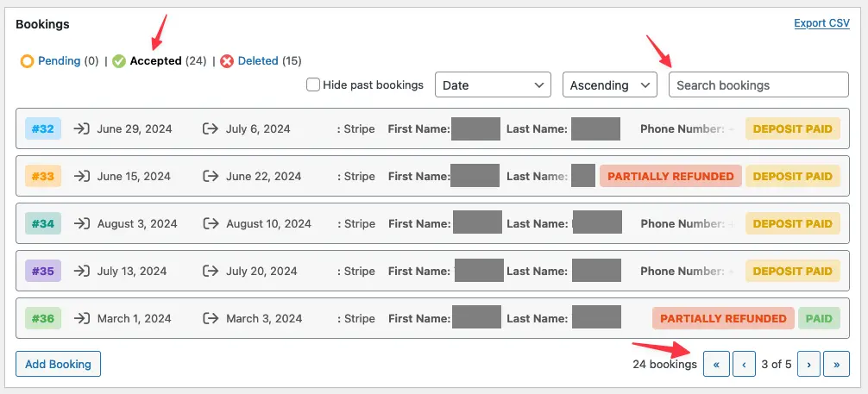Image resolution: width=868 pixels, height=394 pixels.
Task: Click the Export CSV link
Action: point(821,23)
